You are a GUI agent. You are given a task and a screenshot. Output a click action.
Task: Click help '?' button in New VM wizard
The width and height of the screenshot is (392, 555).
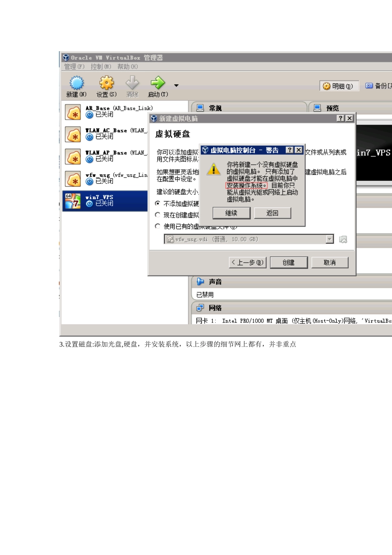(340, 118)
